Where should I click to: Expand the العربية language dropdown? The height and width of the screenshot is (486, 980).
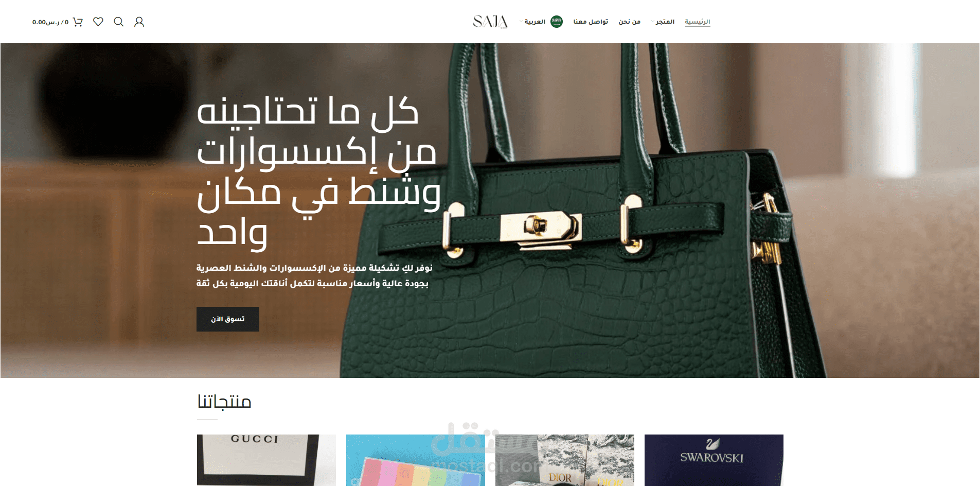point(532,22)
